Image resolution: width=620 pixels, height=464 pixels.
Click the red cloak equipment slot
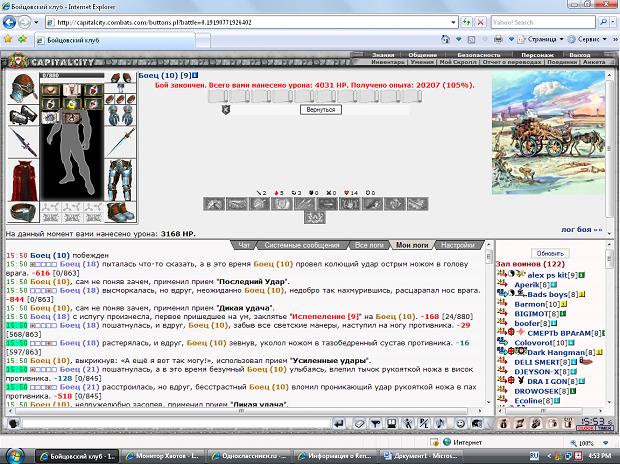pyautogui.click(x=23, y=180)
